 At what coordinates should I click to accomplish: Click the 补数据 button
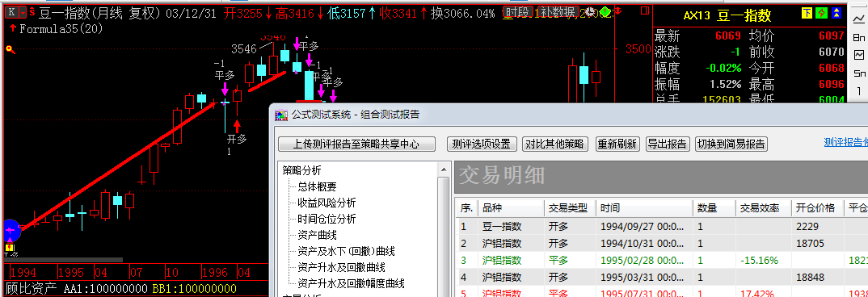tap(558, 11)
